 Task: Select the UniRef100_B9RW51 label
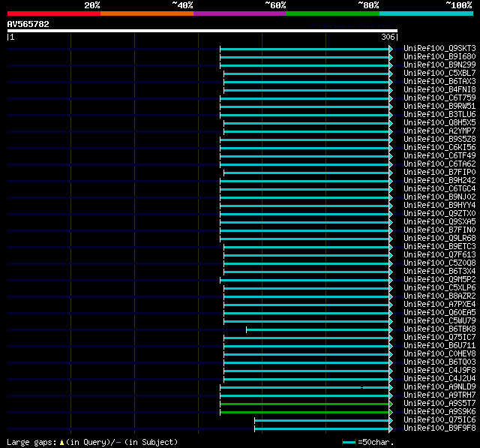tap(439, 107)
